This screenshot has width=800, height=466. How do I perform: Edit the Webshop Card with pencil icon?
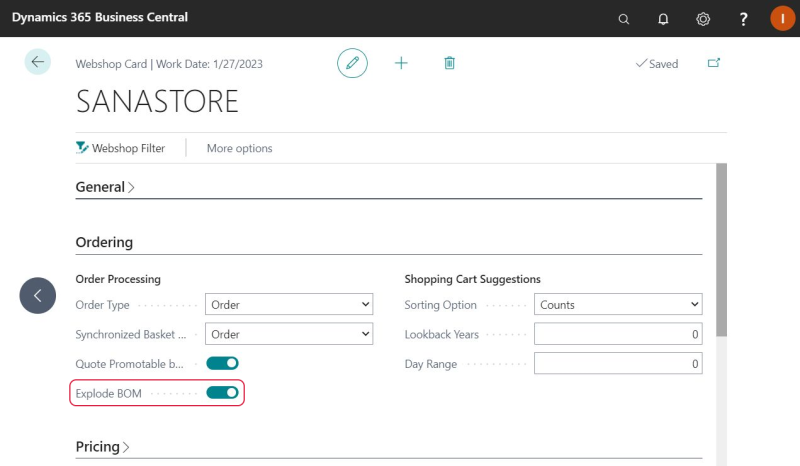(x=352, y=63)
